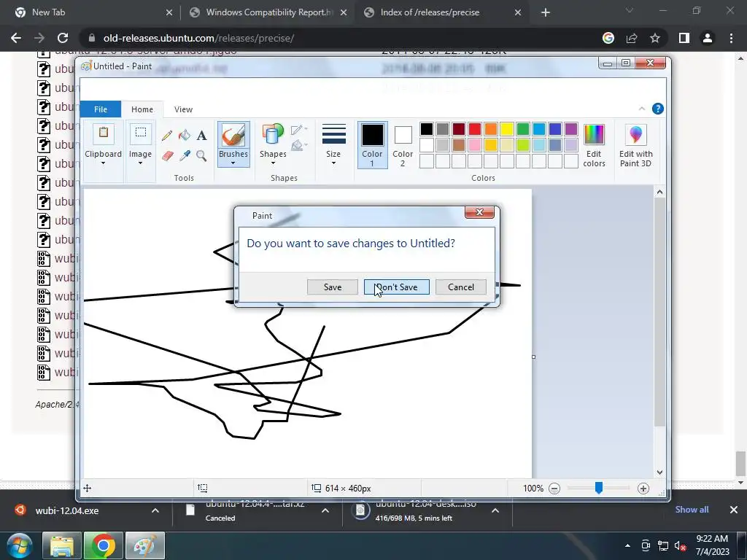The height and width of the screenshot is (560, 747).
Task: Click the Paint zoom slider handle
Action: [599, 488]
